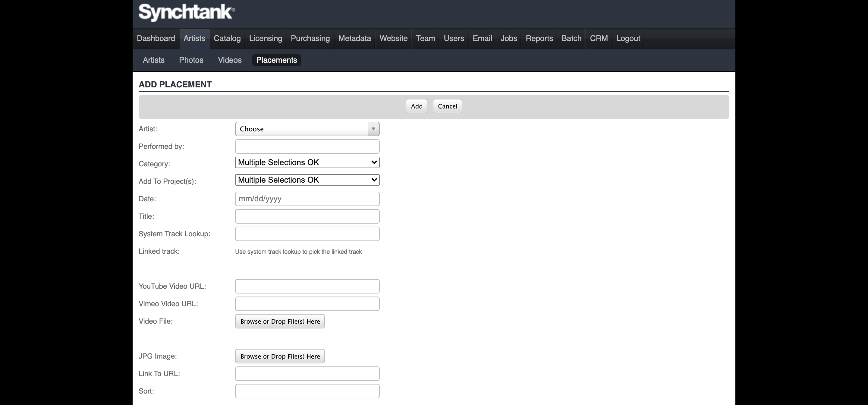Click the Date mm/dd/yyyy field
This screenshot has width=868, height=405.
point(307,199)
